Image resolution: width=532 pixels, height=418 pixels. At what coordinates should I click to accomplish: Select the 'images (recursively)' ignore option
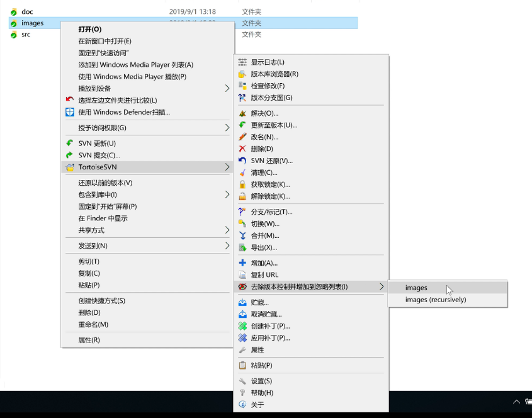448,300
